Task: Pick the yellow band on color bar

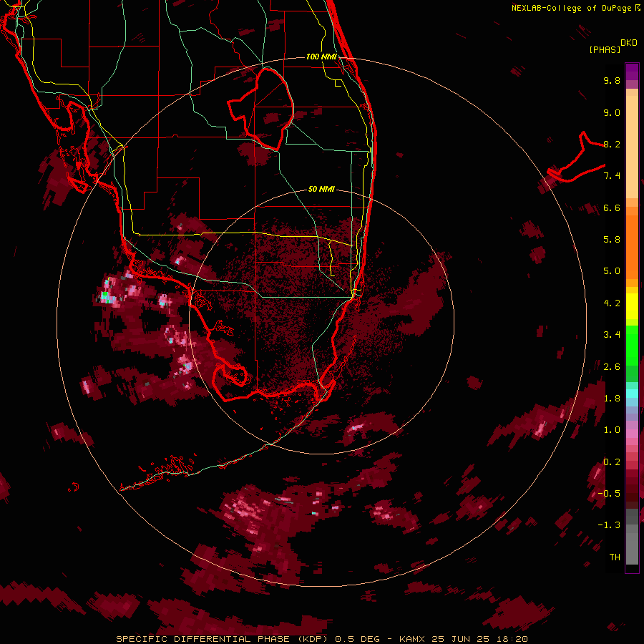Action: pos(632,306)
